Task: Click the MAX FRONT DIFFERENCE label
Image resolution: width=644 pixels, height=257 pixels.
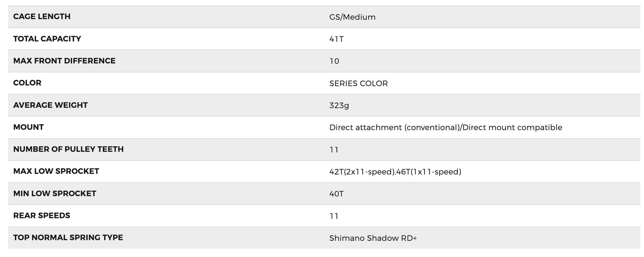Action: (x=64, y=61)
